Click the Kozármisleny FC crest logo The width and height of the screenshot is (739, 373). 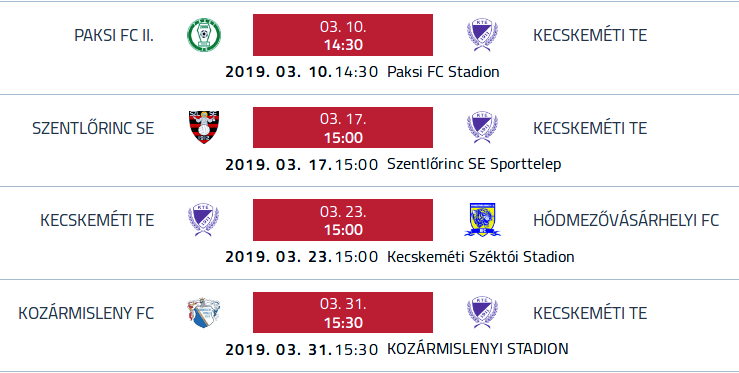(204, 312)
